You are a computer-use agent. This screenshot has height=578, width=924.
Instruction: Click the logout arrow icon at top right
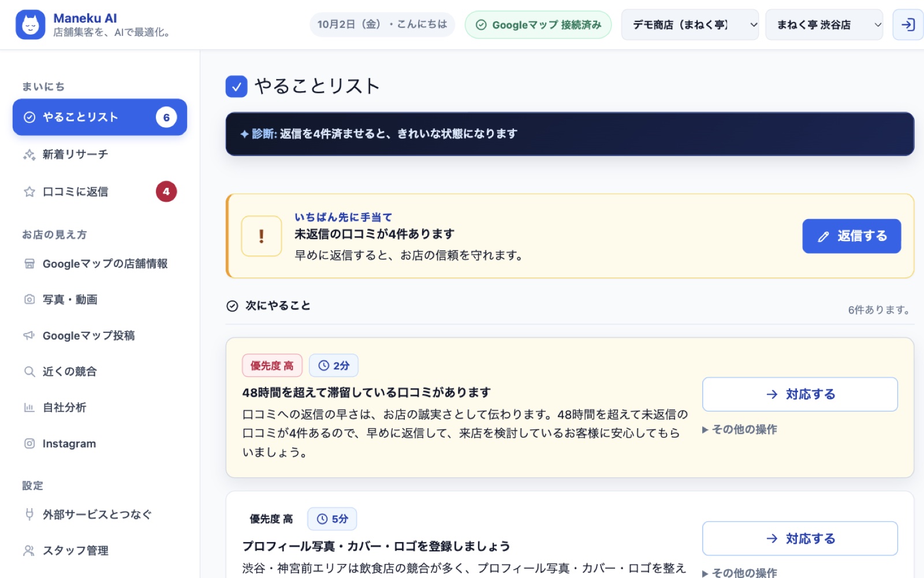click(x=908, y=25)
